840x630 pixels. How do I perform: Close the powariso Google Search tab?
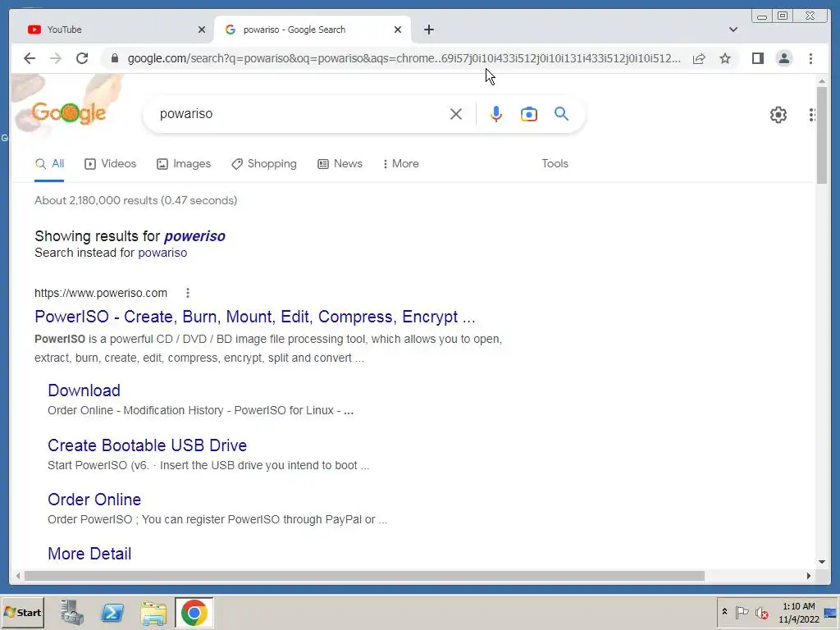(x=398, y=30)
